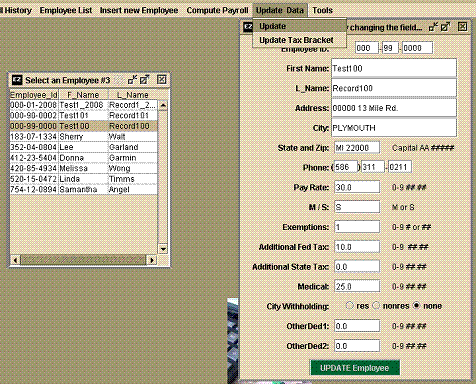This screenshot has width=476, height=384.
Task: Select the 'res' city withholding option
Action: [349, 306]
